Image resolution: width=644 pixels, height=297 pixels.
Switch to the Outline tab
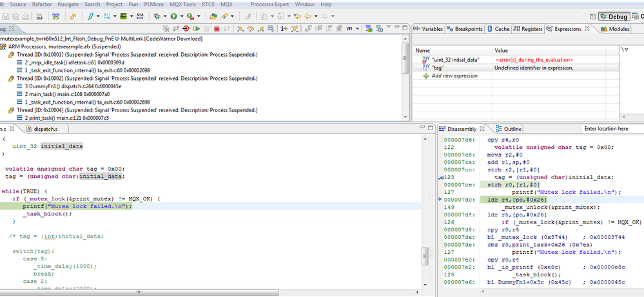click(509, 129)
